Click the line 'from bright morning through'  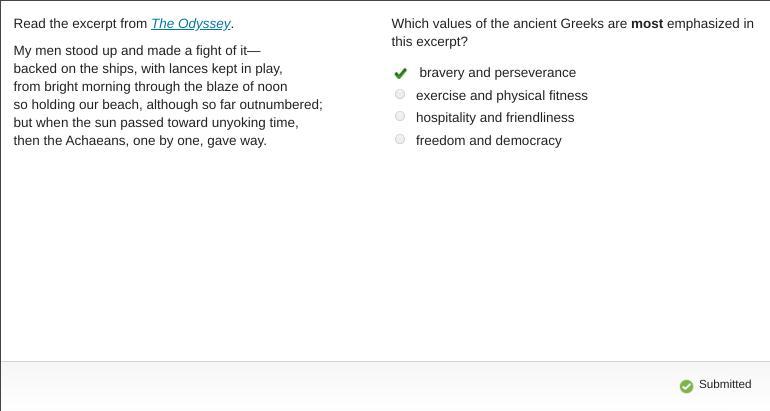(x=150, y=86)
